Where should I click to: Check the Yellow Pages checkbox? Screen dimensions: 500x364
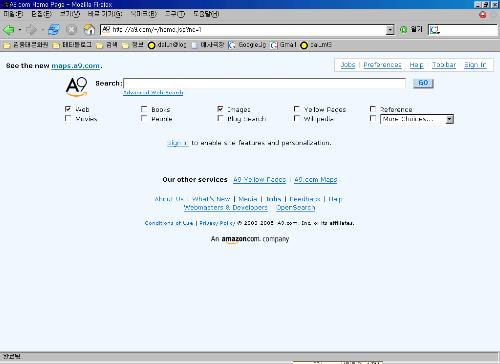(297, 109)
